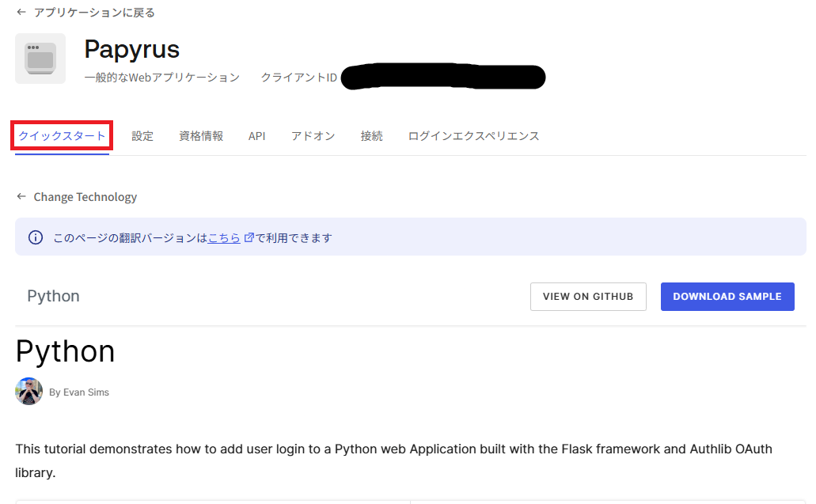Switch to the アドオン tab

click(x=313, y=136)
